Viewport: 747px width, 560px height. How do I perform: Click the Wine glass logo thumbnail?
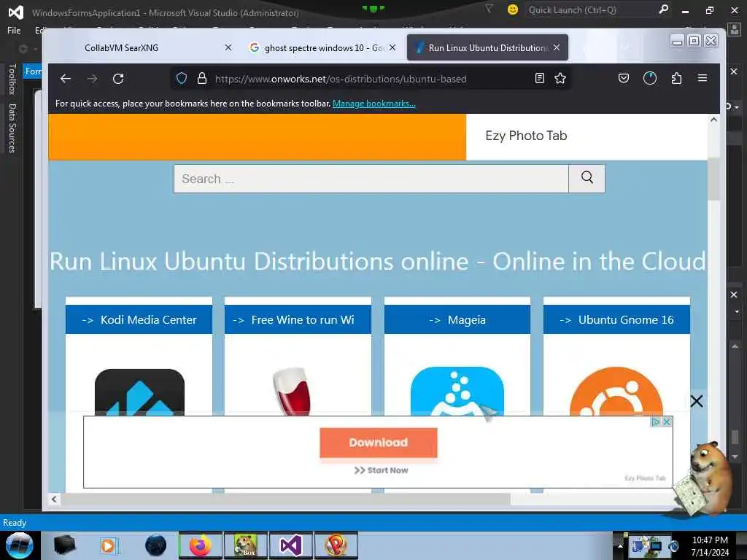[292, 391]
